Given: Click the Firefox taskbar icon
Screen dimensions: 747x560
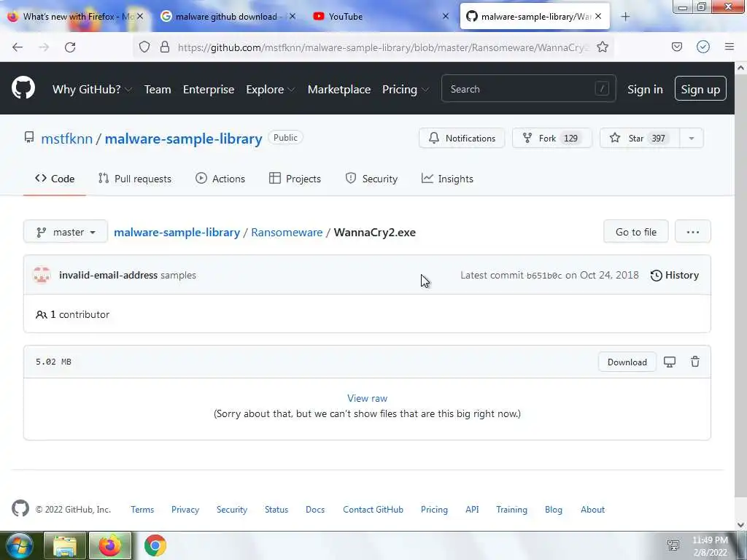Looking at the screenshot, I should tap(110, 545).
